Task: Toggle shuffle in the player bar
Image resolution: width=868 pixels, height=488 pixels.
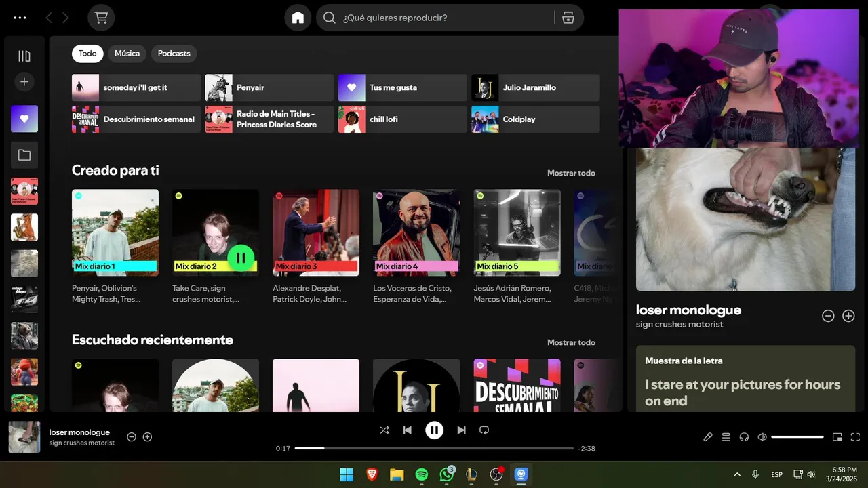Action: coord(384,430)
